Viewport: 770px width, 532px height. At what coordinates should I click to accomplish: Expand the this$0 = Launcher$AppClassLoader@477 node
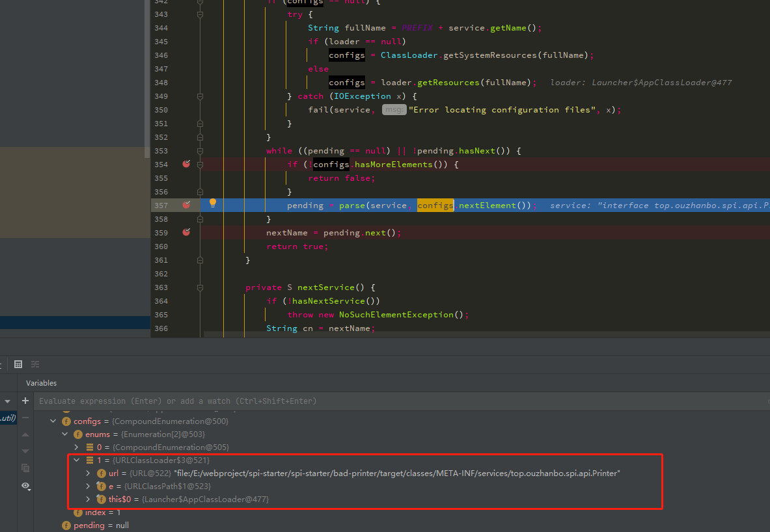click(x=89, y=499)
